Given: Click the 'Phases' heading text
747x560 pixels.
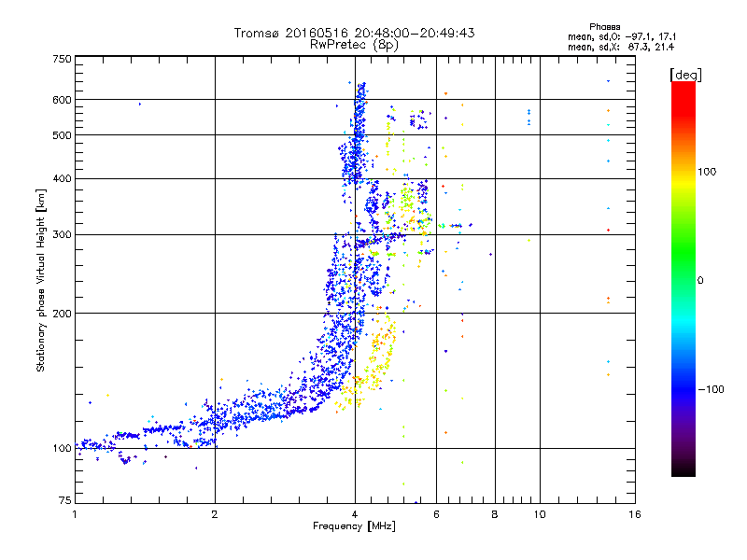Looking at the screenshot, I should (x=604, y=27).
